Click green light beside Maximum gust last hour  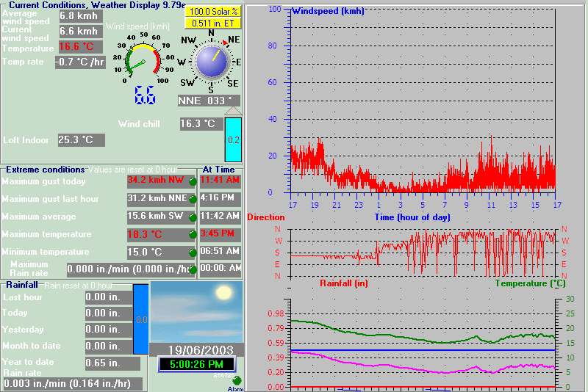point(193,200)
